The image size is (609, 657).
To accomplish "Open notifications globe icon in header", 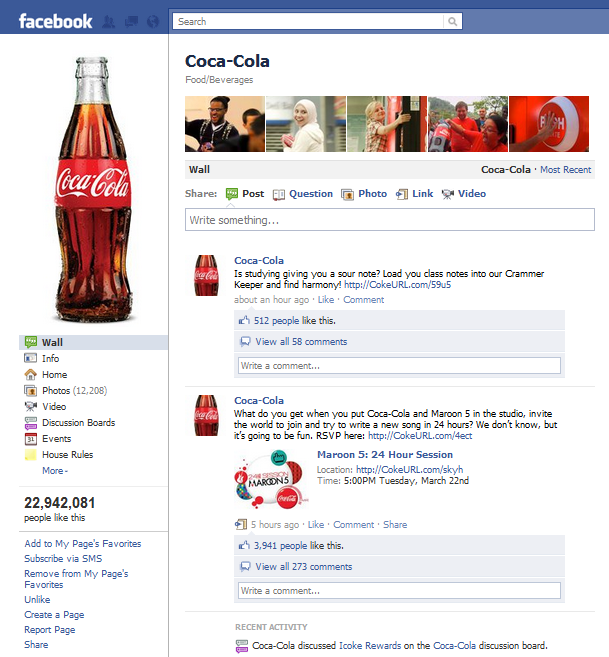I will tap(153, 21).
